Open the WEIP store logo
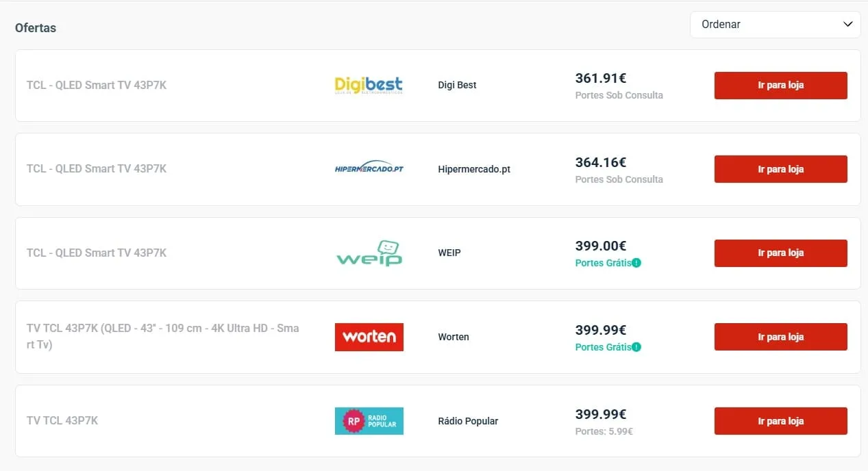 click(369, 252)
